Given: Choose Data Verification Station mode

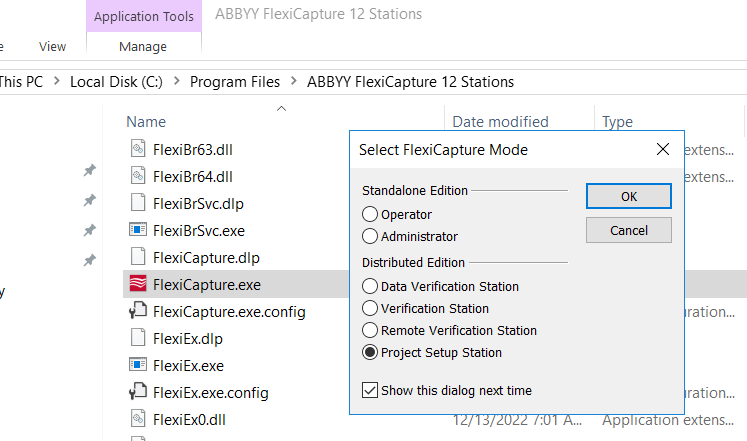Looking at the screenshot, I should click(x=370, y=286).
